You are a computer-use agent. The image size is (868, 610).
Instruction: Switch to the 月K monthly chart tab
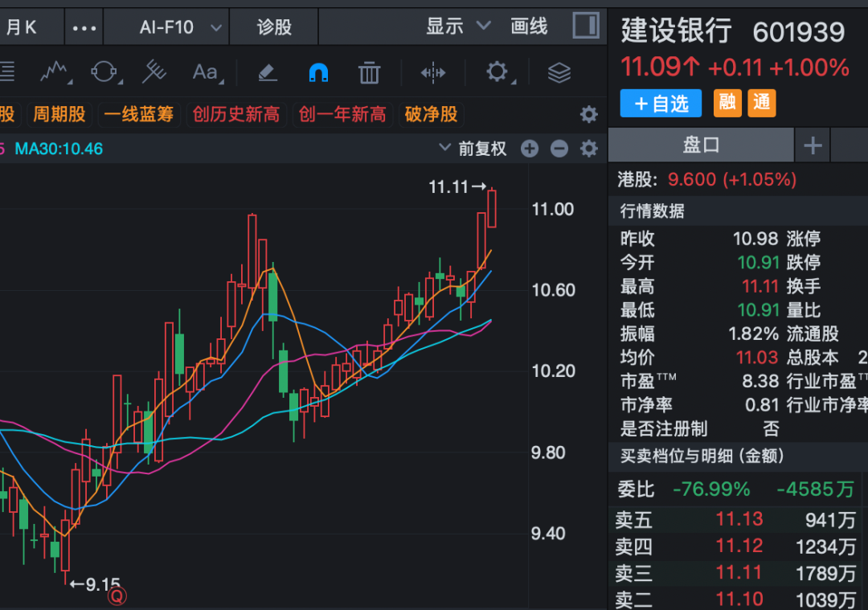(x=22, y=27)
